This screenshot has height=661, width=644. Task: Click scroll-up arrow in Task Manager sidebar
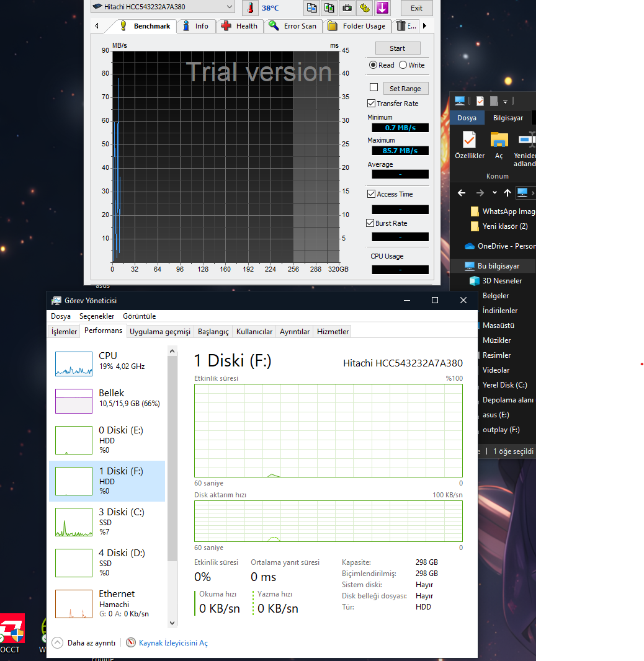pyautogui.click(x=172, y=351)
